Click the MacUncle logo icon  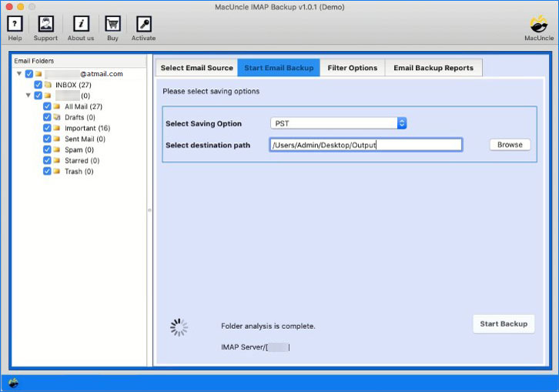click(x=538, y=24)
